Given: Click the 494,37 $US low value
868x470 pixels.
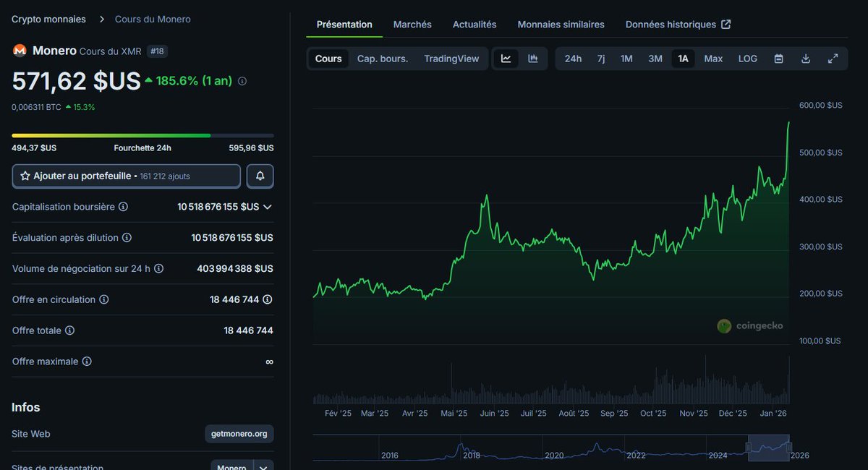Looking at the screenshot, I should (x=34, y=148).
